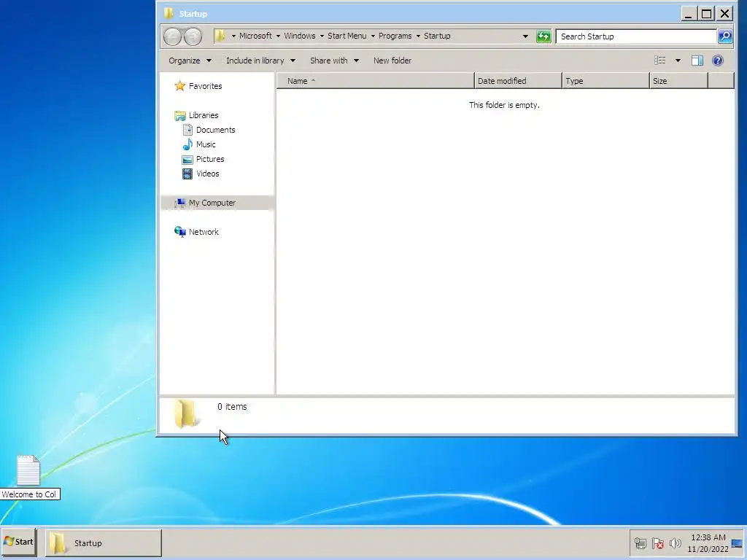Close the Startup window
Screen dimensions: 747x560
click(x=725, y=13)
